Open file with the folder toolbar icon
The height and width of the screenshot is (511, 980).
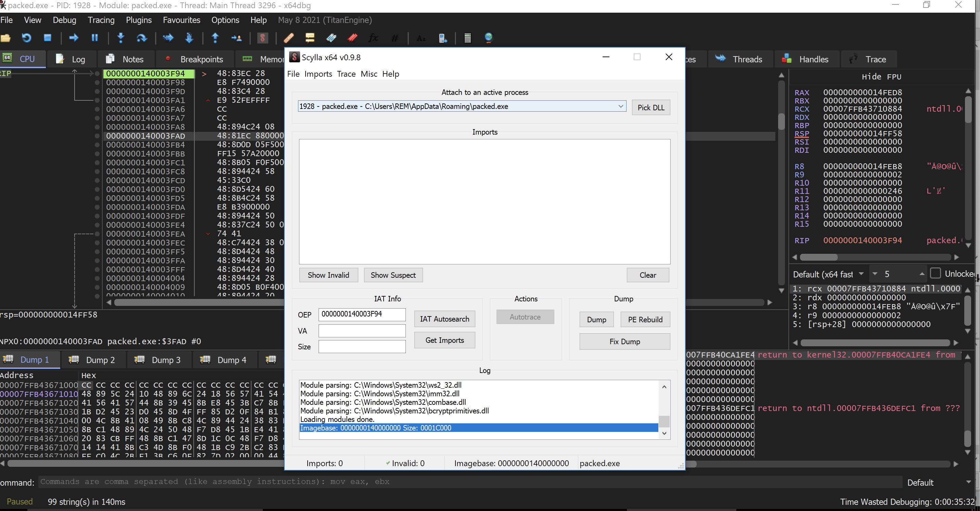[x=6, y=38]
